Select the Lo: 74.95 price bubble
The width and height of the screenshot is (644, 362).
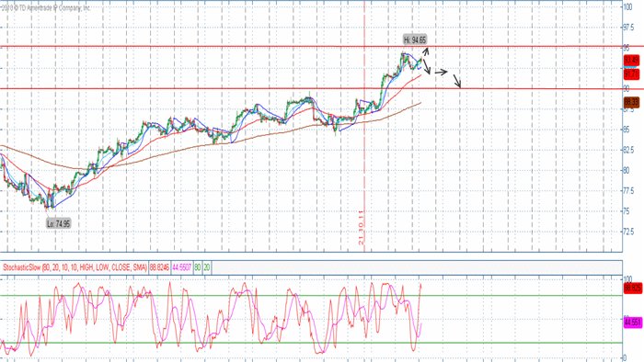pos(58,223)
